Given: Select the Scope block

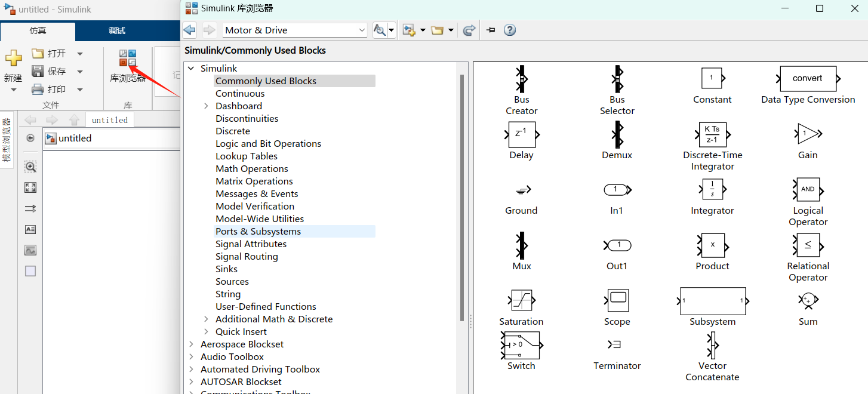Looking at the screenshot, I should click(617, 300).
